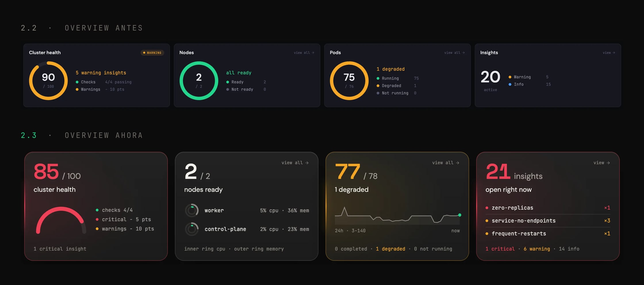Click the '2.3 · OVERVIEW AHORA' section heading
Screen dimensions: 644x285
[x=82, y=135]
